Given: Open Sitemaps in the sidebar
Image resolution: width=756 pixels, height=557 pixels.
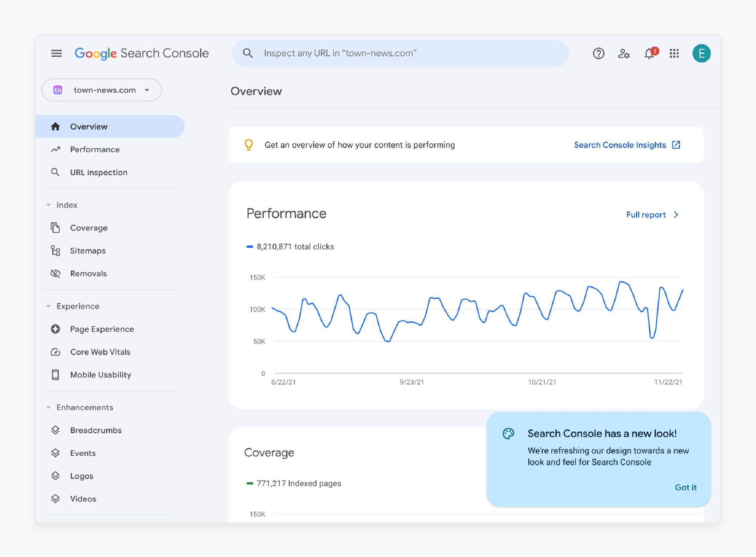Looking at the screenshot, I should [x=110, y=251].
